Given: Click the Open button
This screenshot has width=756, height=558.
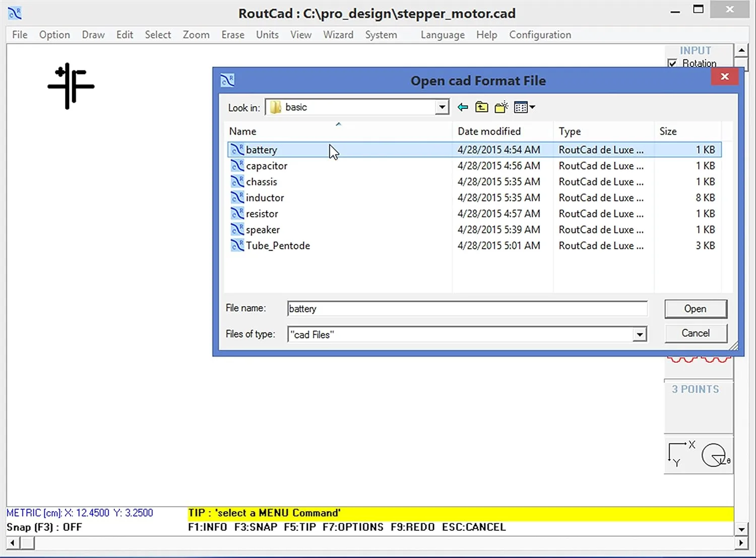Looking at the screenshot, I should tap(695, 309).
